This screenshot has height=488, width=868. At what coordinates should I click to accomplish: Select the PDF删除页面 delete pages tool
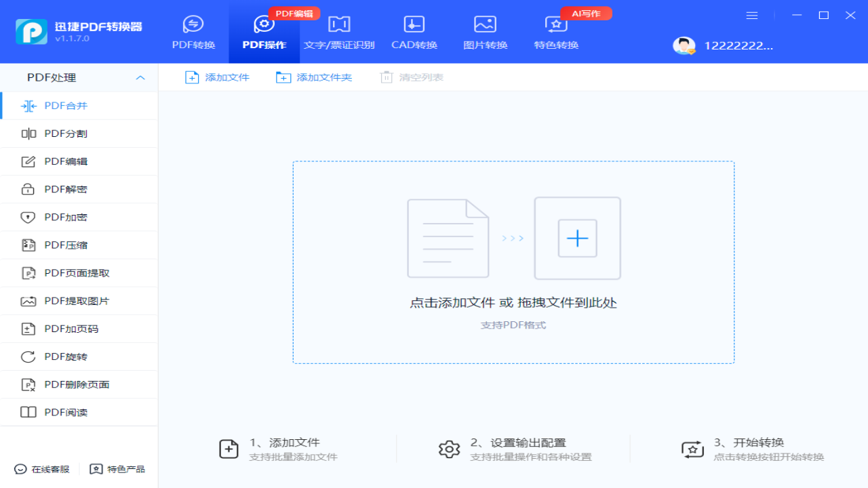pos(75,384)
